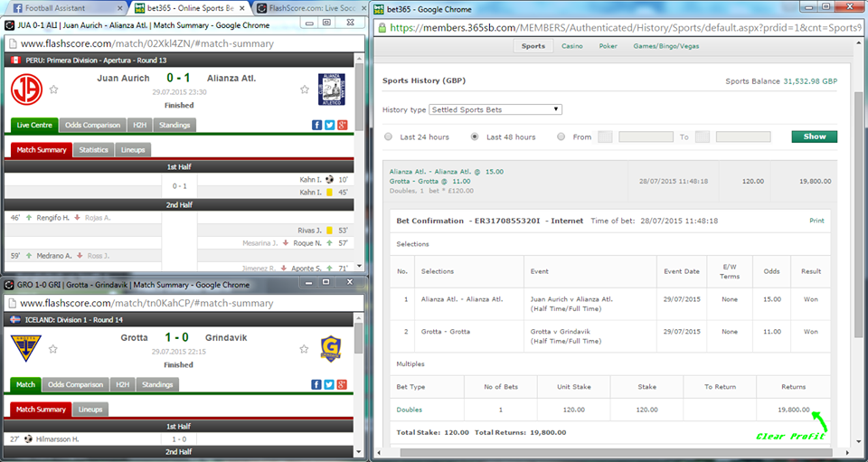This screenshot has height=462, width=868.
Task: Open the History type dropdown
Action: pos(495,109)
